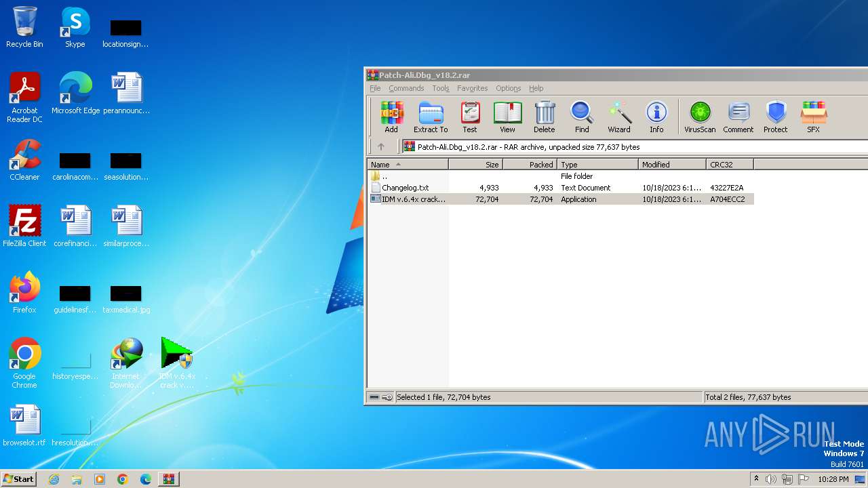Select the parent folder '..' entry
This screenshot has height=488, width=868.
[x=560, y=176]
